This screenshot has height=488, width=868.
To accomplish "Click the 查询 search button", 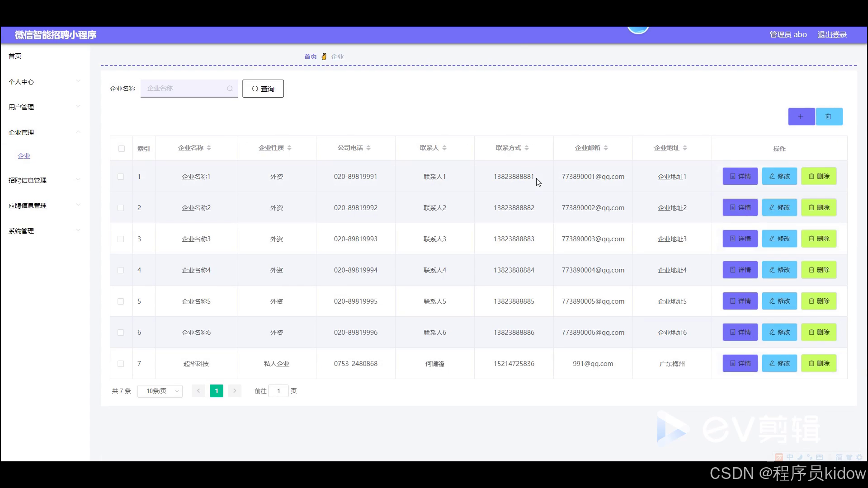I will [263, 89].
